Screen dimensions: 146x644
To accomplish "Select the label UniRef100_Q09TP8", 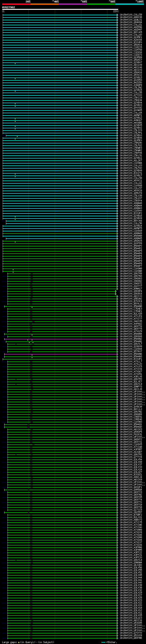I will click(x=131, y=244).
